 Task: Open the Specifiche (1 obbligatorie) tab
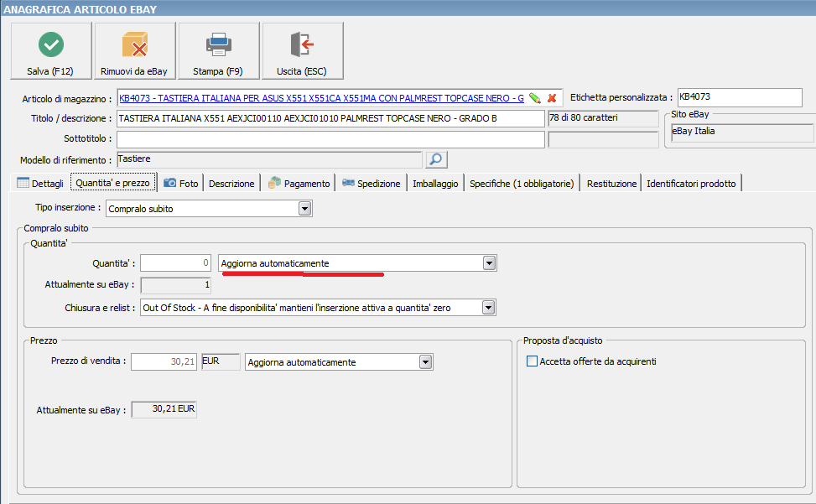point(522,183)
